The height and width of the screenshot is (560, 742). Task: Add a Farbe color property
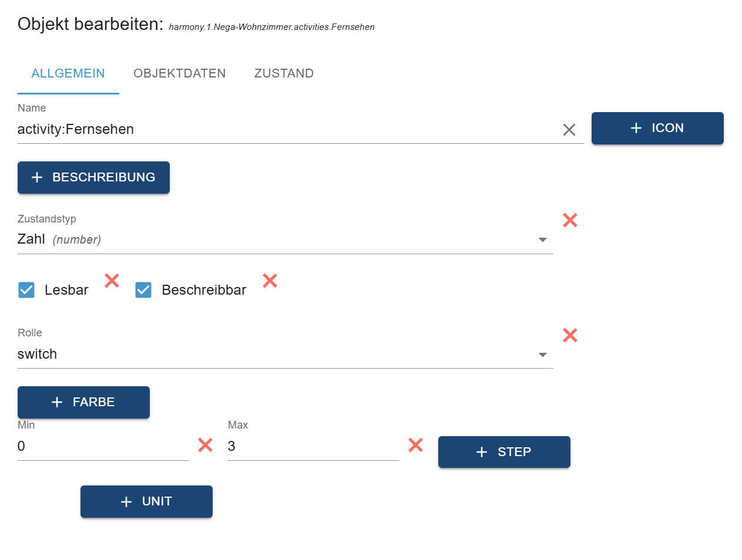(x=83, y=402)
